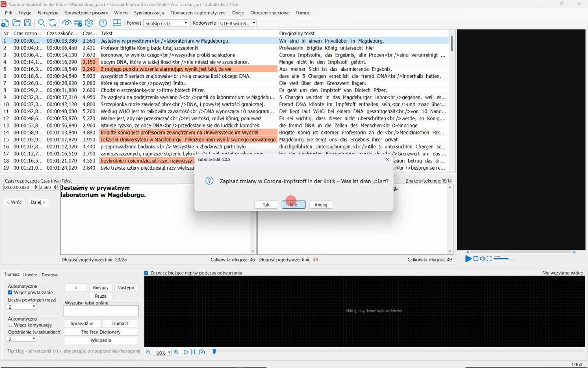The height and width of the screenshot is (368, 588).
Task: Toggle the Włącz powtarzanie checkbox
Action: click(x=10, y=293)
